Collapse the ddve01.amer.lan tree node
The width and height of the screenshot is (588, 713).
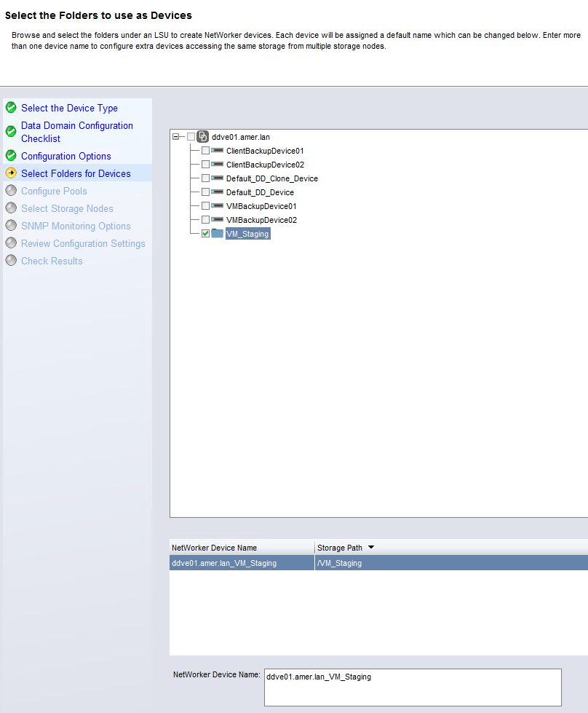(175, 136)
